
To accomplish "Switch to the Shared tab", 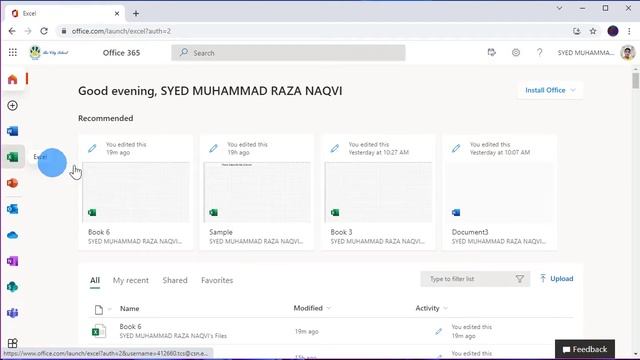I will pos(175,280).
